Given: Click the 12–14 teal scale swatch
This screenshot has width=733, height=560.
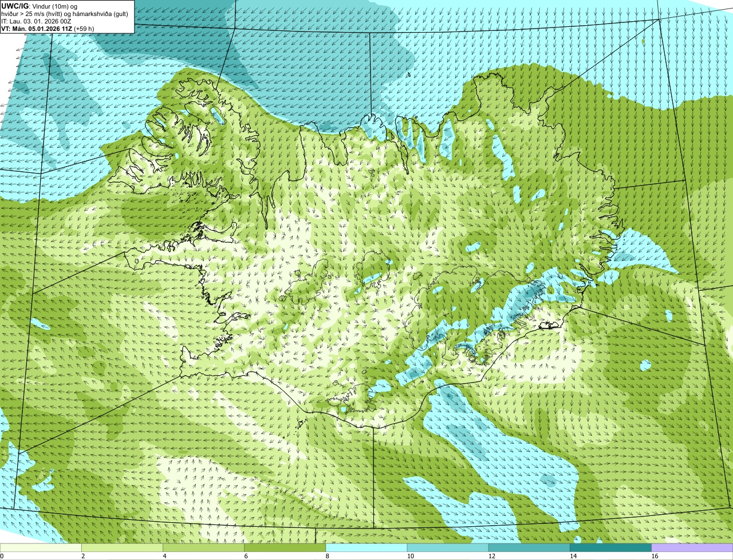Looking at the screenshot, I should (x=529, y=547).
